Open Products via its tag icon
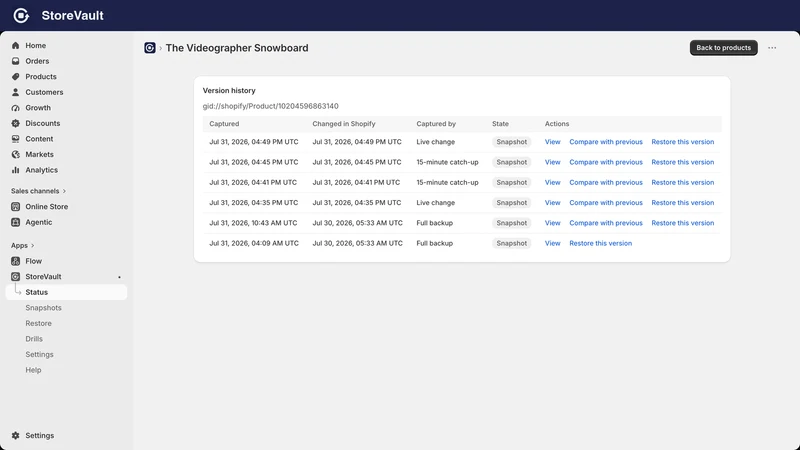This screenshot has width=800, height=450. tap(15, 77)
